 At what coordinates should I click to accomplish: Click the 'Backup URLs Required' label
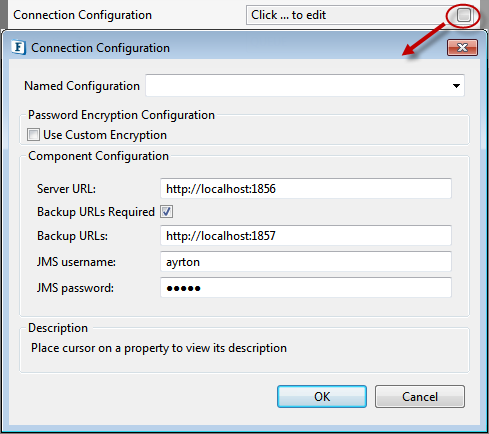pos(96,212)
